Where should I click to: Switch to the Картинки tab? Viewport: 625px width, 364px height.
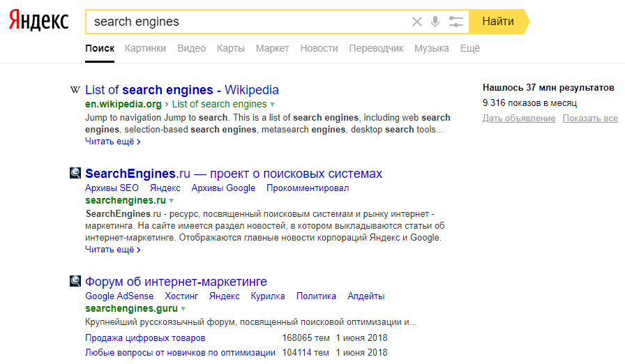(x=145, y=48)
